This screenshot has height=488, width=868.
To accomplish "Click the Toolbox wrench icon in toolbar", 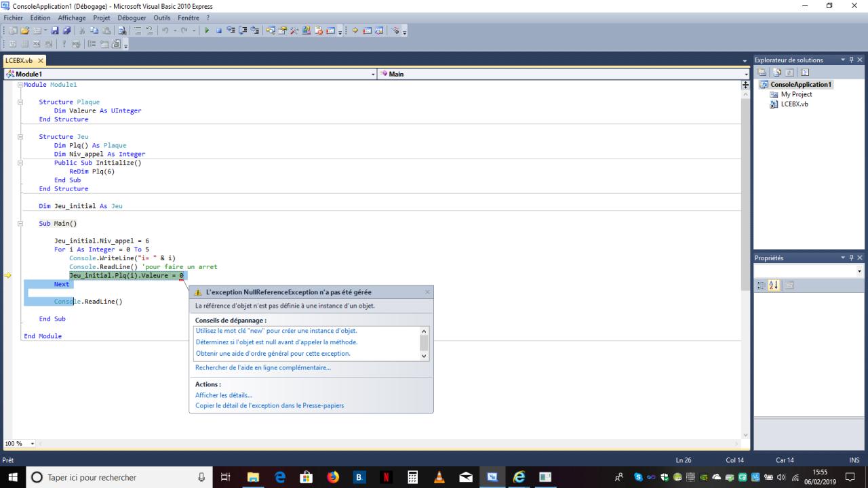I will tap(295, 30).
